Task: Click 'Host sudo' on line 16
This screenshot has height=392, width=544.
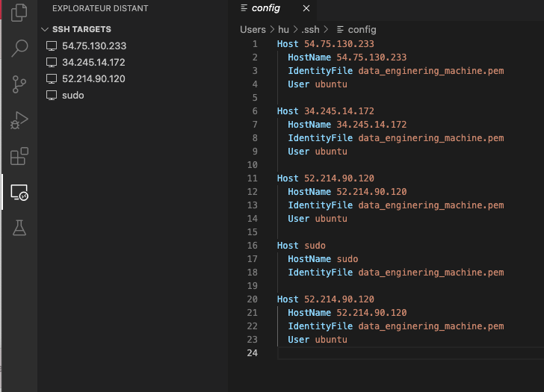Action: coord(301,246)
